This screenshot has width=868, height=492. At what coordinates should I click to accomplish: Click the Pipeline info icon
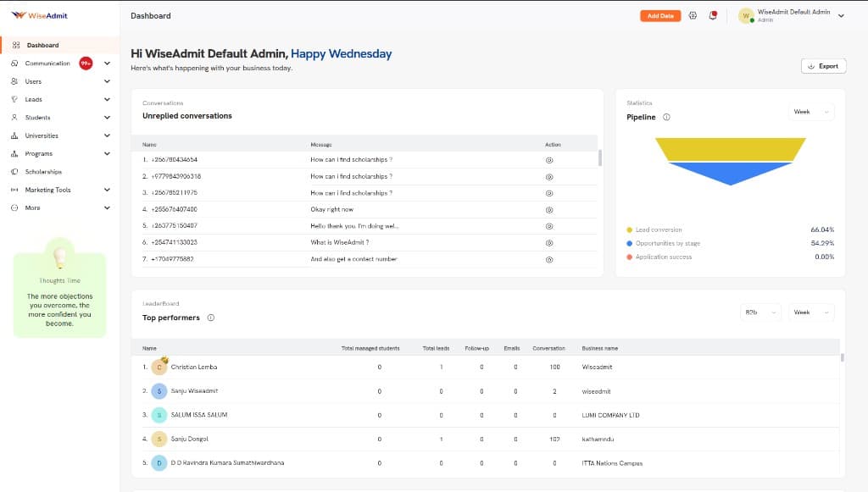pyautogui.click(x=666, y=117)
